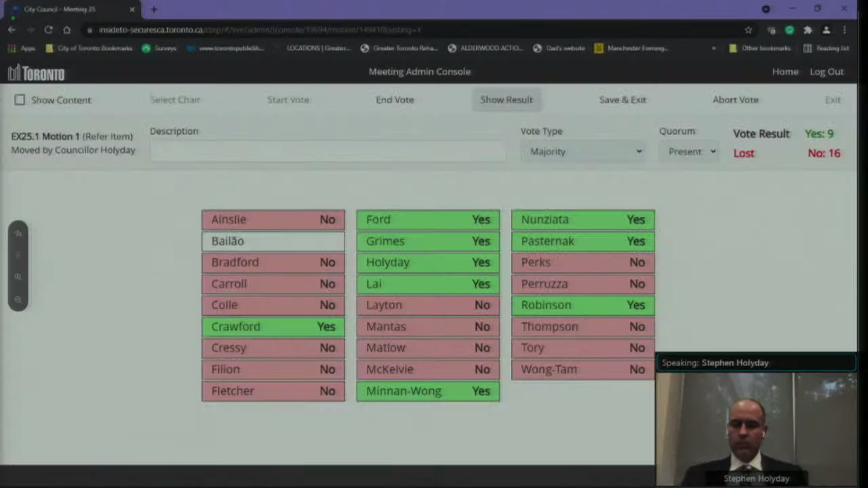Open the ALDERWOOD ACTIO bookmark
This screenshot has height=488, width=868.
coord(486,48)
